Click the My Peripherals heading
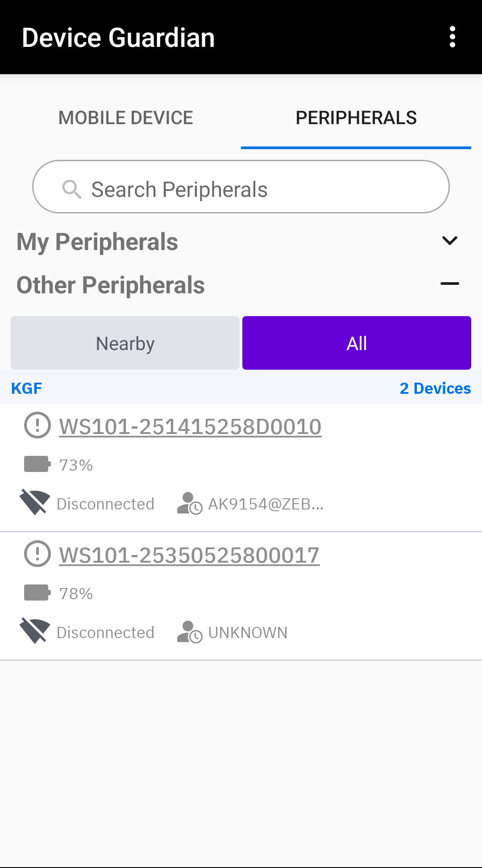Viewport: 482px width, 868px height. [x=97, y=242]
